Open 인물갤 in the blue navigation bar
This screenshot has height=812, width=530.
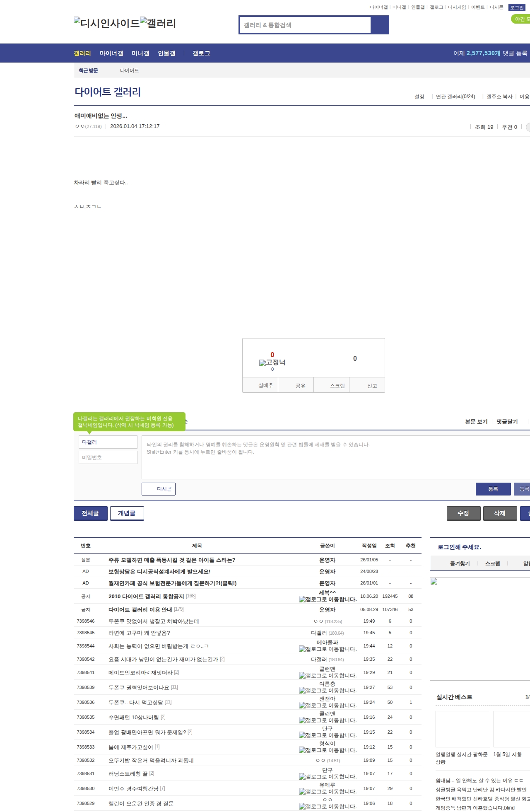click(x=166, y=53)
